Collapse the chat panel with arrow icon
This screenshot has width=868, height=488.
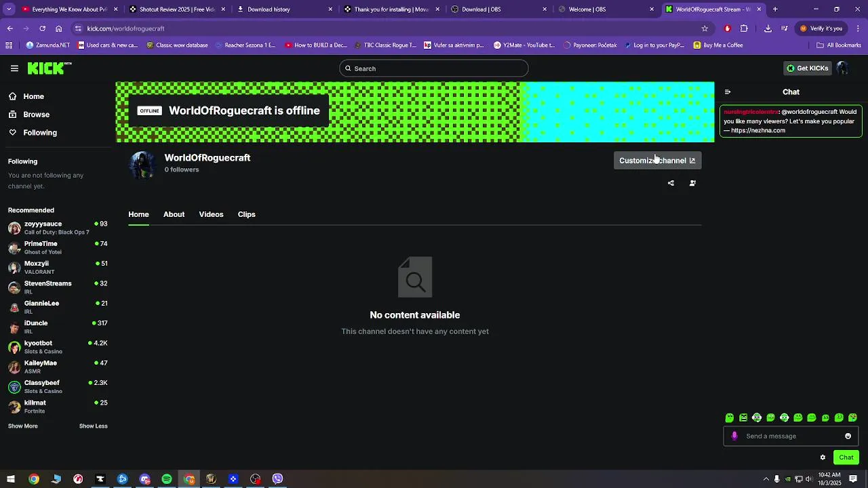coord(728,92)
